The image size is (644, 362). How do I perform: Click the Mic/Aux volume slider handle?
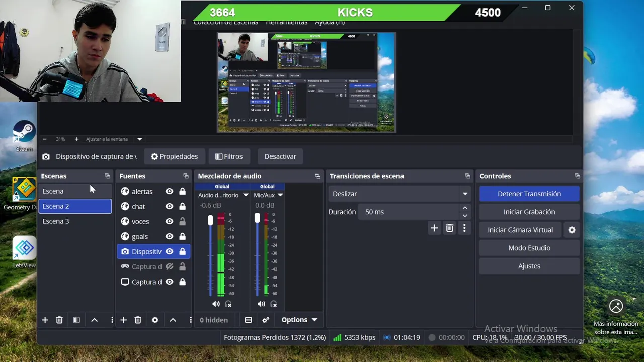(257, 218)
